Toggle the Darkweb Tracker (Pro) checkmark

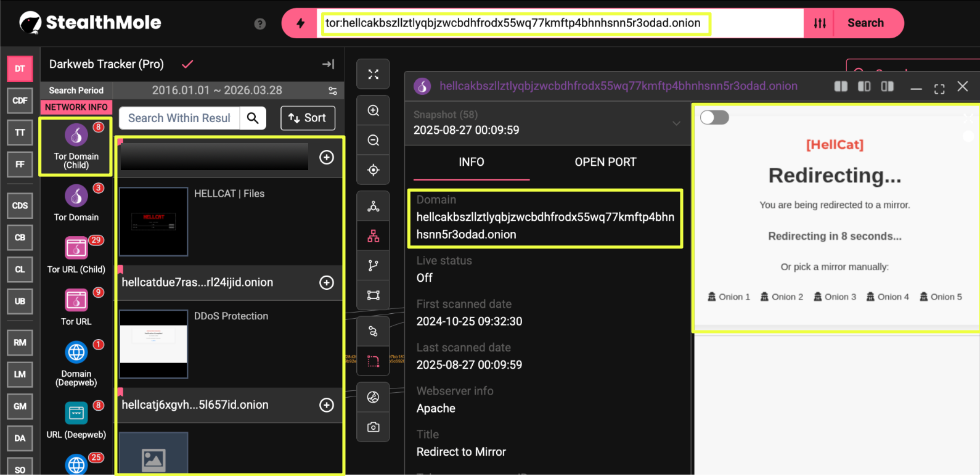[187, 64]
